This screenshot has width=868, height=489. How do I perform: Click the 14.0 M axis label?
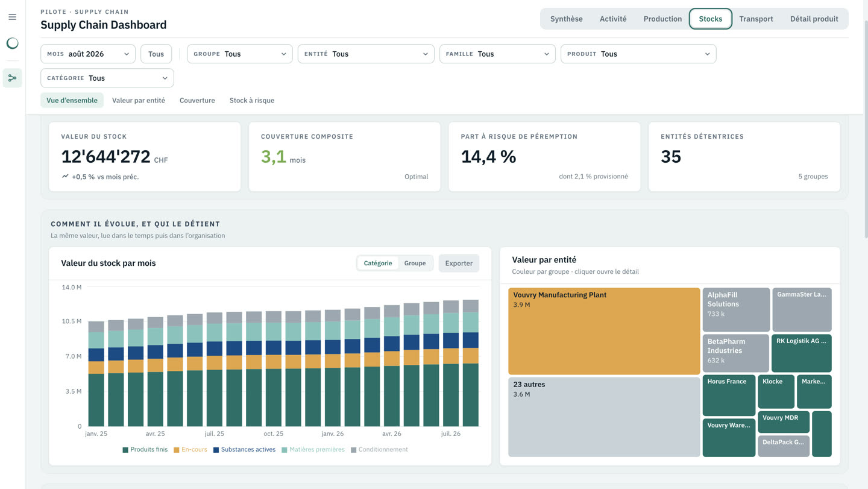tap(72, 287)
